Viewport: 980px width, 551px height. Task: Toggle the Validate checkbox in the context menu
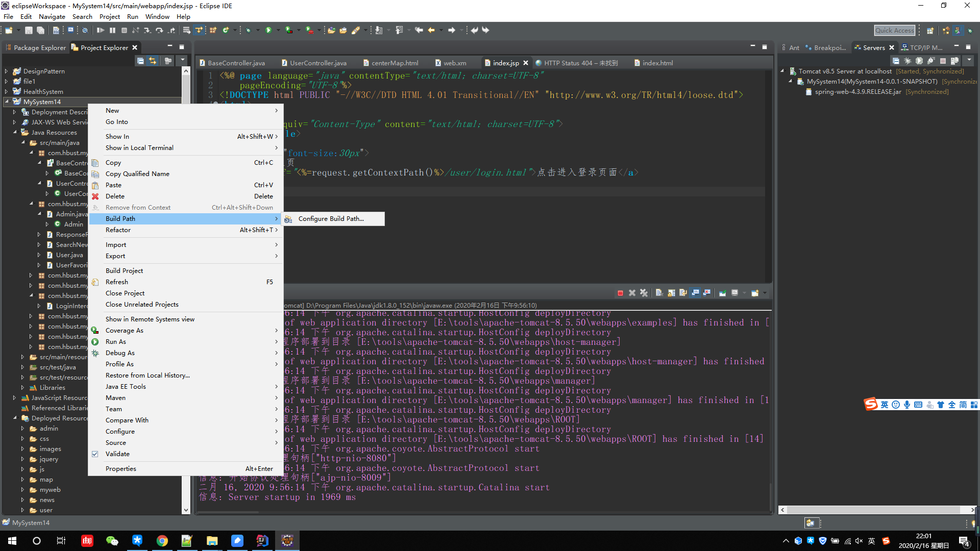95,454
